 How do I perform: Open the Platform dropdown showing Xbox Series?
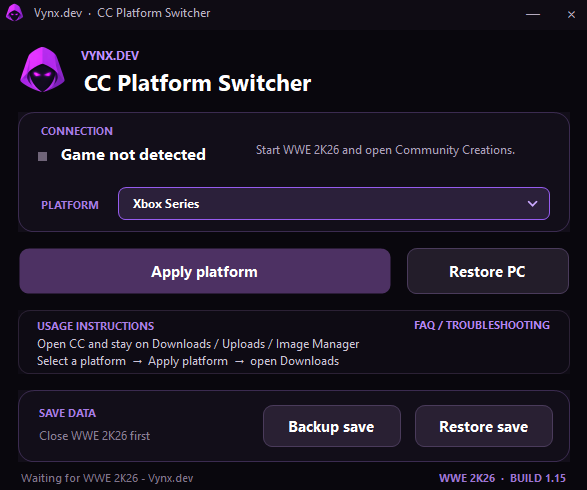click(x=334, y=204)
